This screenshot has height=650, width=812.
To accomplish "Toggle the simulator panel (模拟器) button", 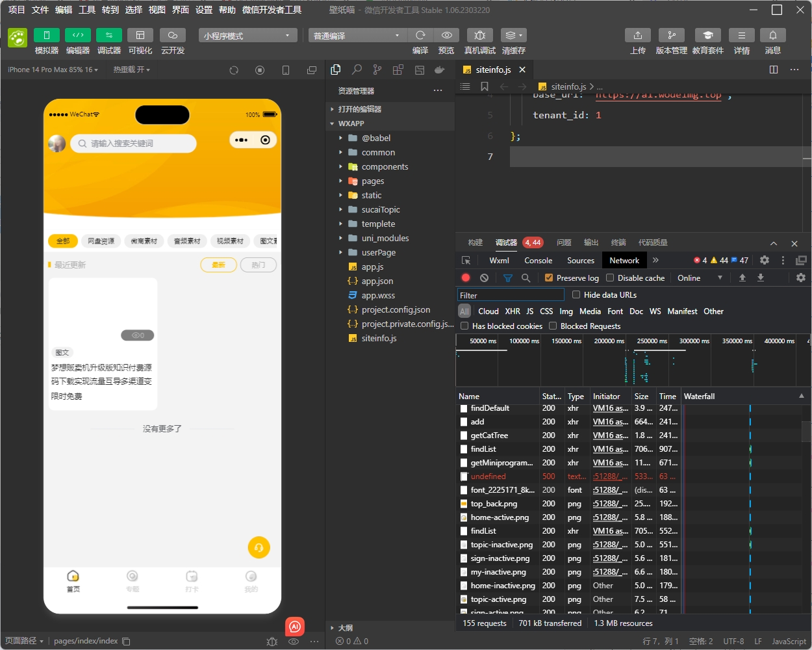I will (47, 35).
